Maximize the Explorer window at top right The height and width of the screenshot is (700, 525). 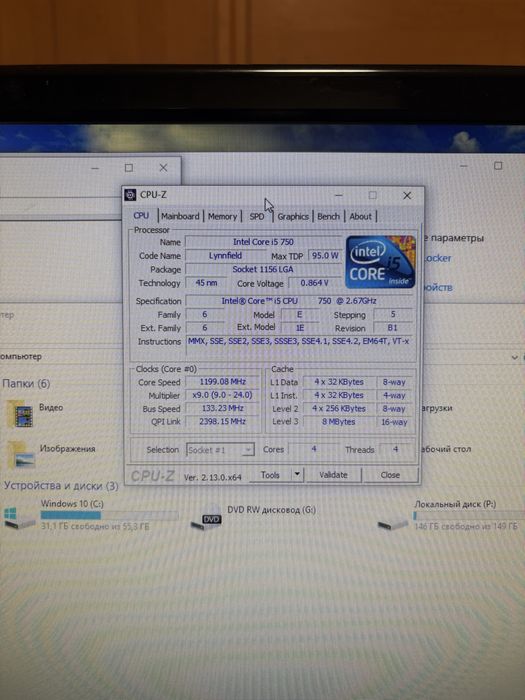pyautogui.click(x=498, y=166)
